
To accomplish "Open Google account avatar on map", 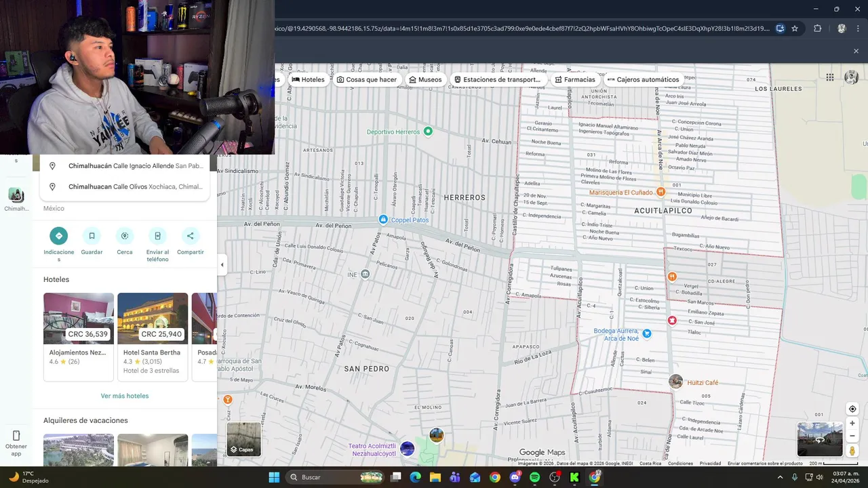I will (852, 77).
